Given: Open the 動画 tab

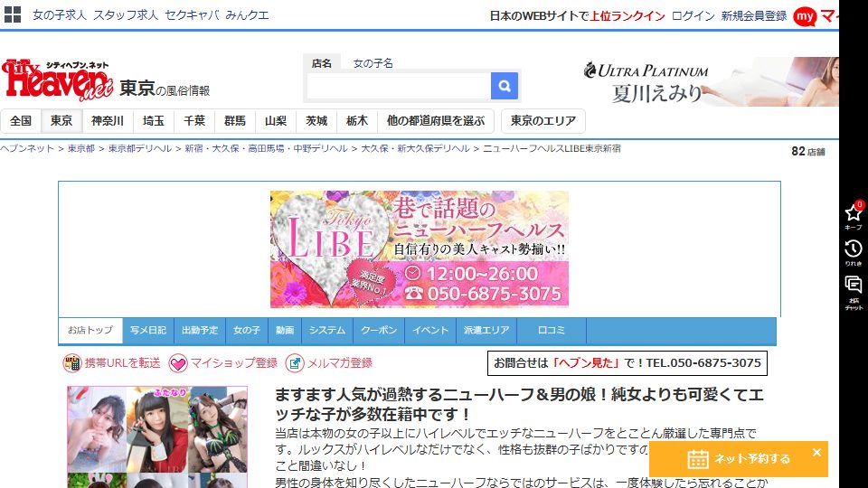Looking at the screenshot, I should (x=285, y=331).
